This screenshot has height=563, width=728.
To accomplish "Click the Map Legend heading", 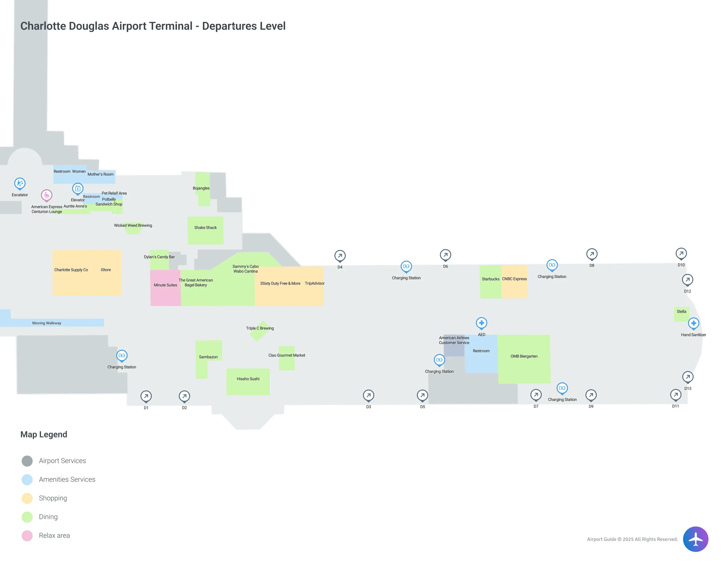I will pyautogui.click(x=44, y=434).
